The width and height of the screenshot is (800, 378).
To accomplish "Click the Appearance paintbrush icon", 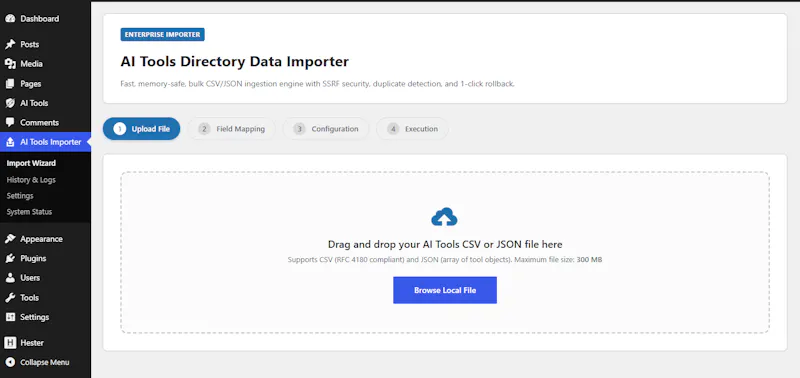I will (10, 239).
